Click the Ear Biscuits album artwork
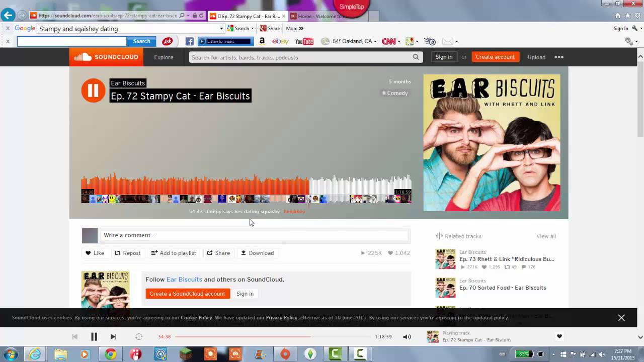The image size is (644, 362). click(492, 143)
